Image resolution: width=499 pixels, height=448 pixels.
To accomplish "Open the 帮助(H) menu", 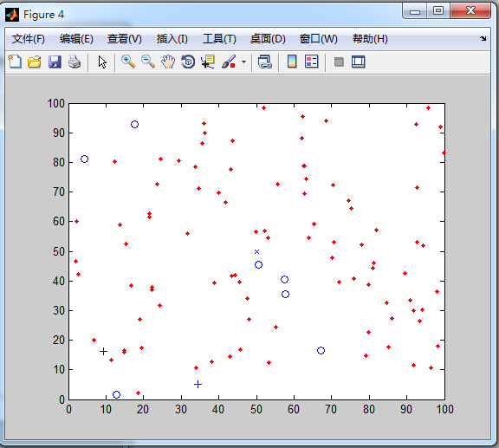I will pyautogui.click(x=370, y=39).
